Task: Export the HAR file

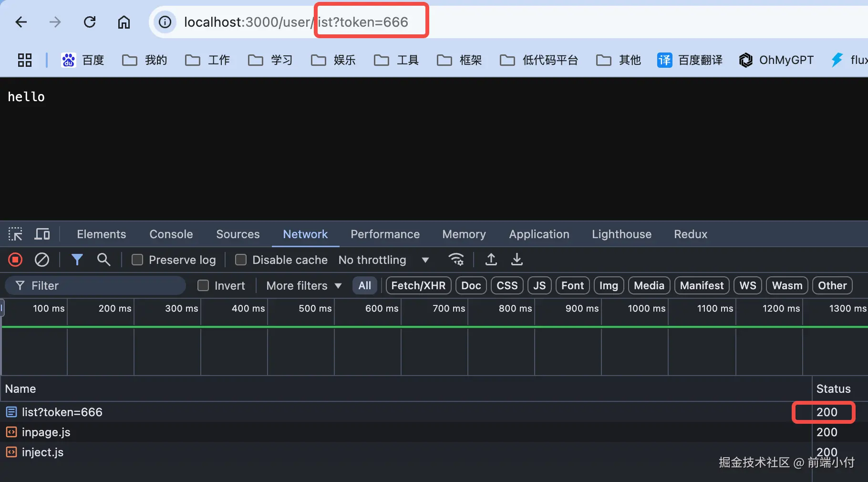Action: coord(517,260)
